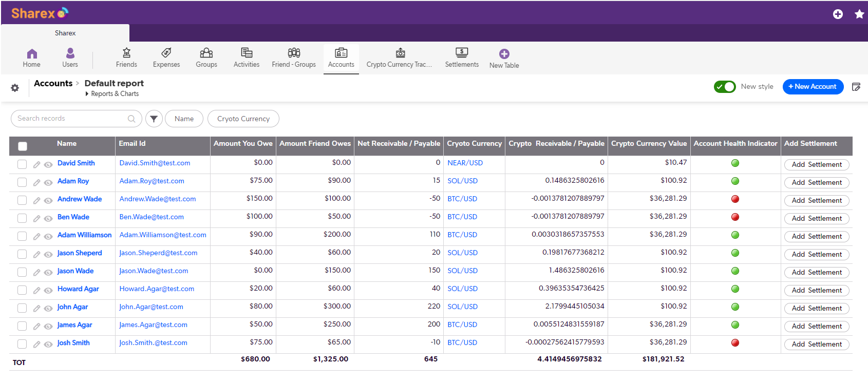The image size is (868, 382).
Task: Click the edit note icon beside New Account
Action: click(856, 87)
